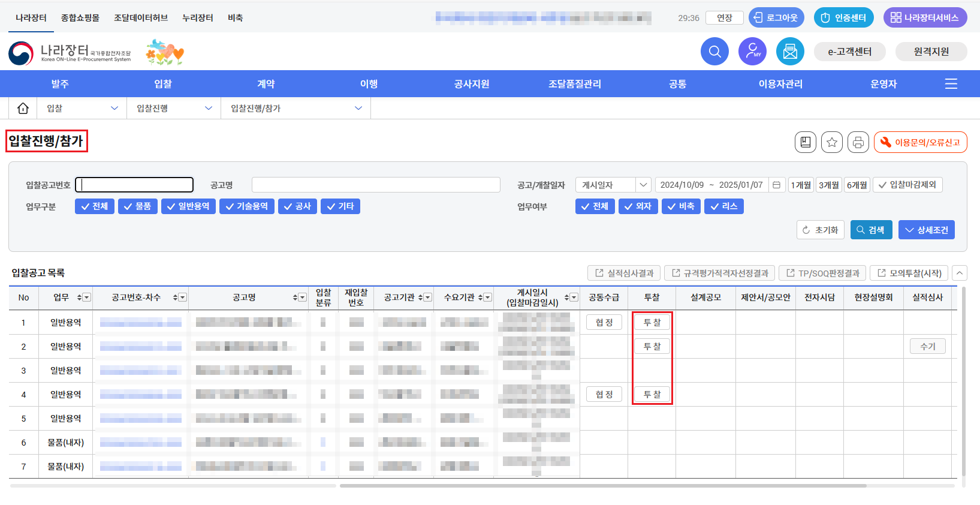
Task: Open the 공사지원 main menu
Action: [472, 84]
